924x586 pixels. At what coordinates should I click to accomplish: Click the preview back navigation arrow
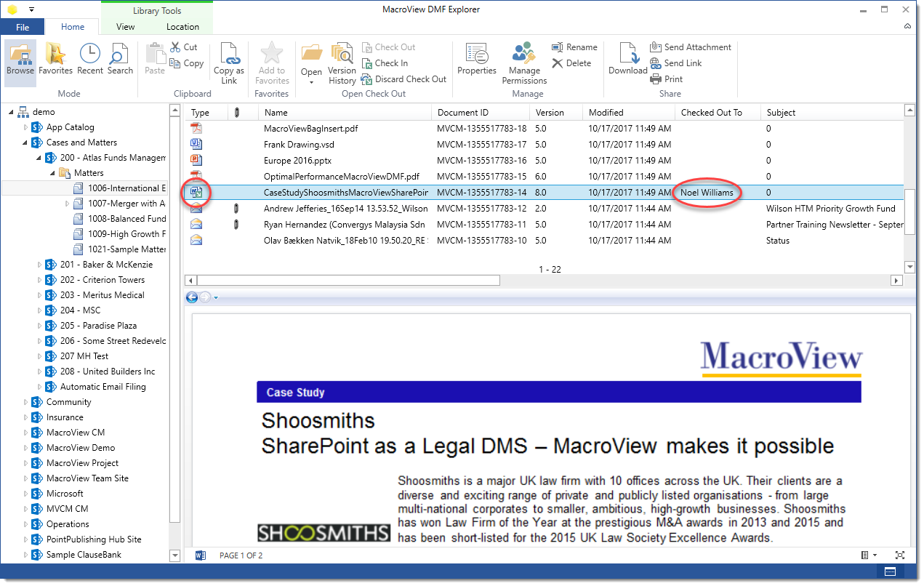[x=192, y=297]
